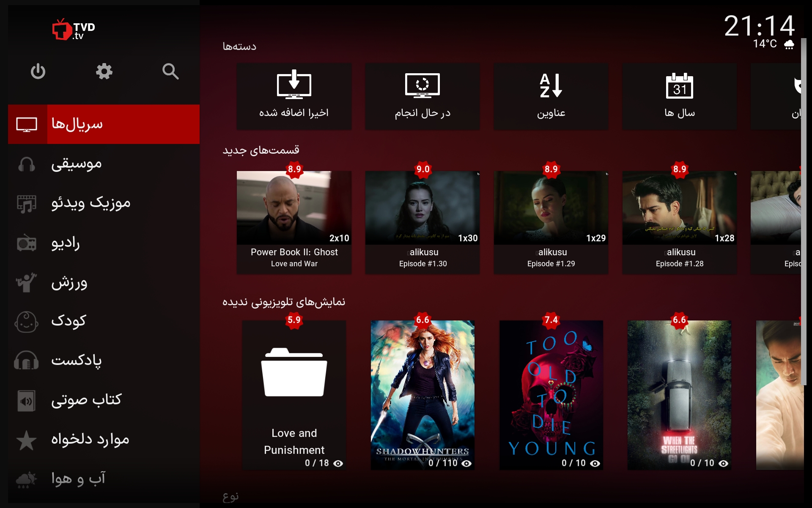Open settings via the gear icon
Screen dimensions: 812x508
pyautogui.click(x=104, y=72)
